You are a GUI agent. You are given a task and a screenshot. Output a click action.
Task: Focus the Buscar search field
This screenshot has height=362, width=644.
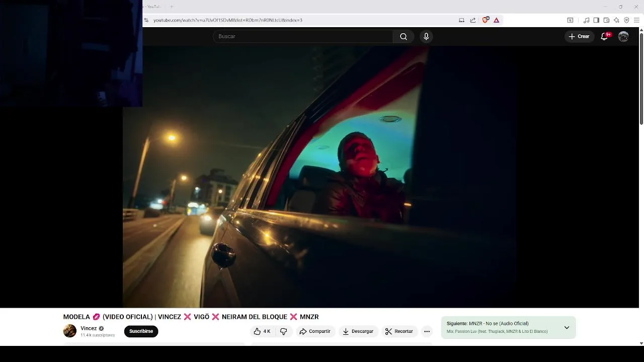[x=303, y=36]
